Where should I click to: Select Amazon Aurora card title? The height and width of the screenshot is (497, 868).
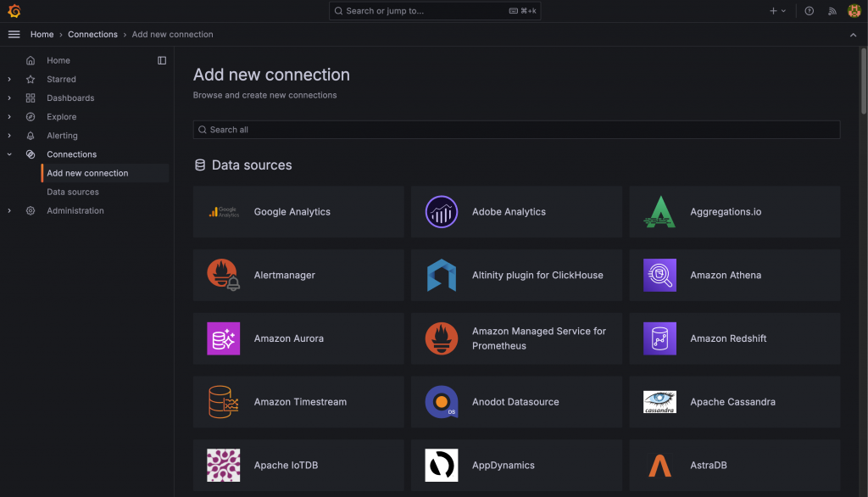(x=289, y=338)
